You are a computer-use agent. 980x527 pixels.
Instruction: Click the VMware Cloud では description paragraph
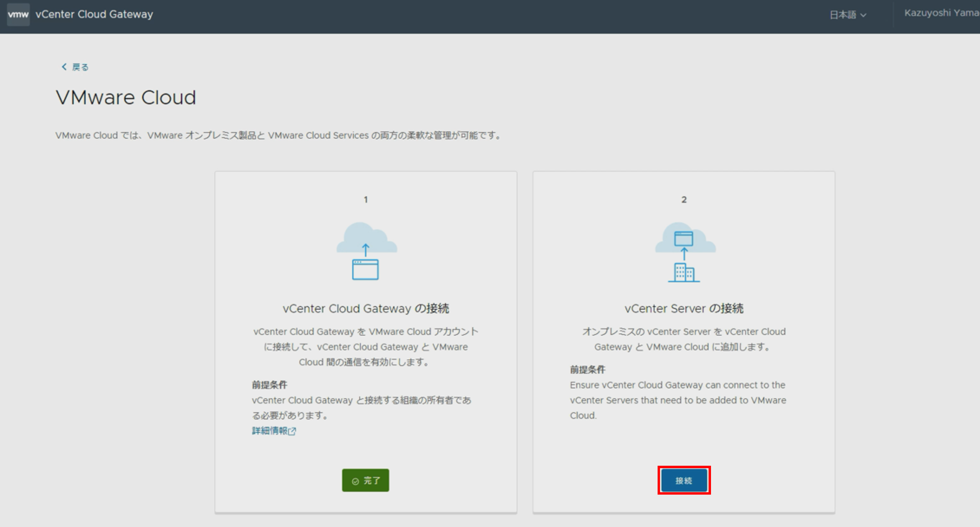point(279,135)
